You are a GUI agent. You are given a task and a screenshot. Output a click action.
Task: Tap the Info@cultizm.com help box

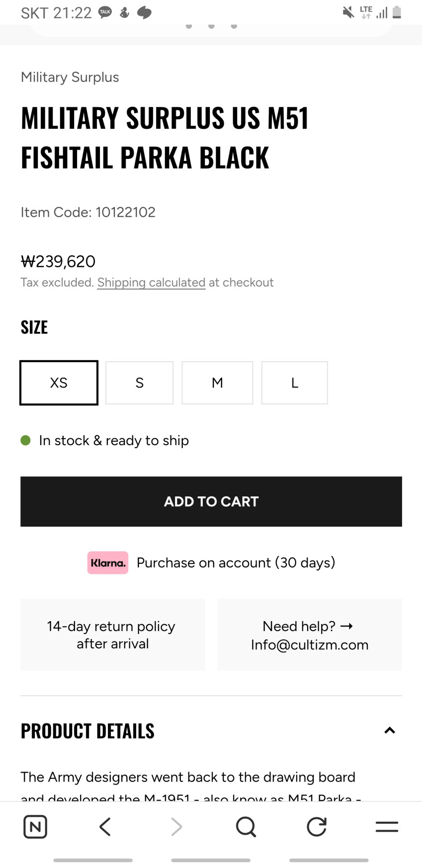tap(310, 635)
